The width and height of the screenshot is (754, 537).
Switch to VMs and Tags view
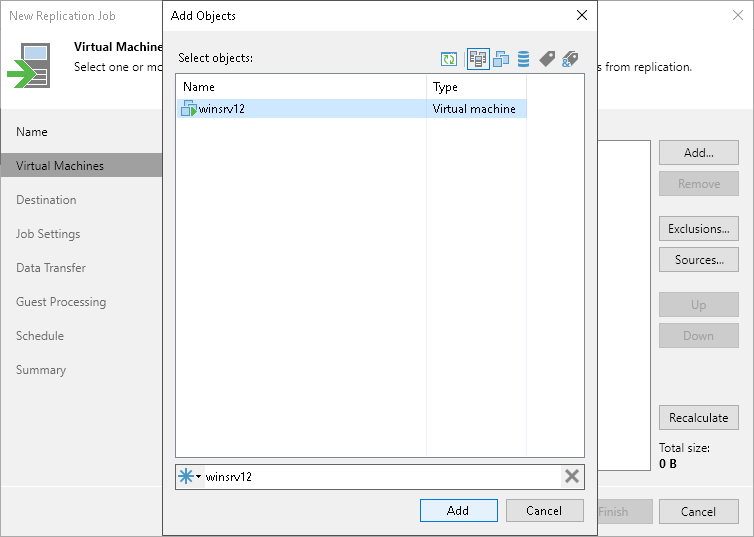tap(547, 59)
